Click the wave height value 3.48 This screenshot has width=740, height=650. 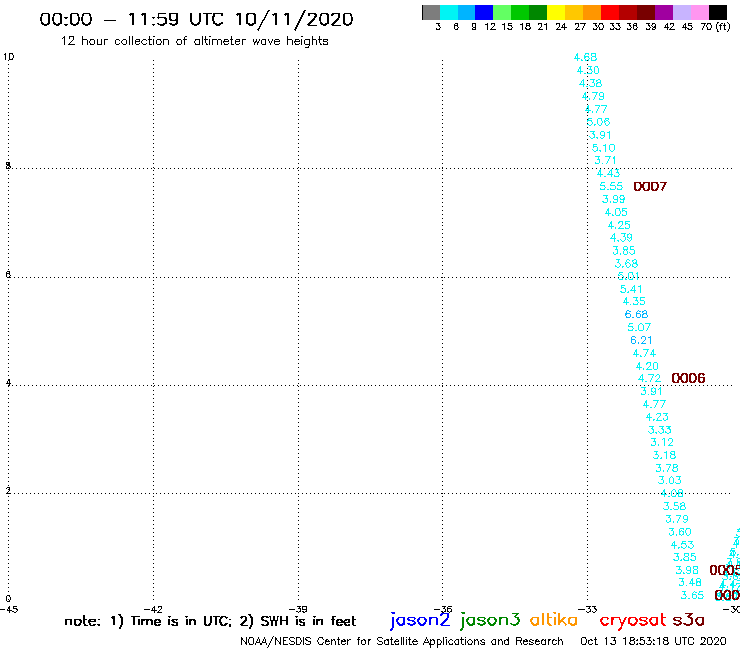[690, 582]
